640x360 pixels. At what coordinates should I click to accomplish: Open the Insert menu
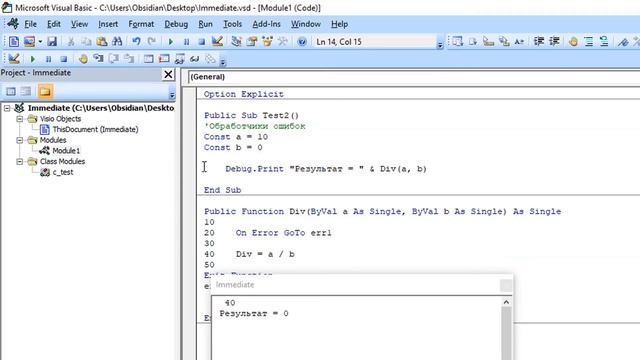pyautogui.click(x=108, y=24)
